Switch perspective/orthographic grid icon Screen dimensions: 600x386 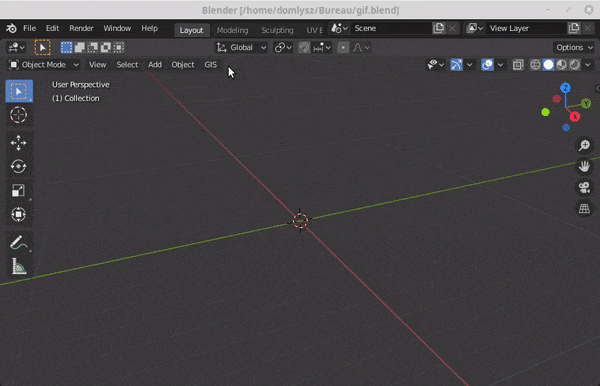(584, 208)
